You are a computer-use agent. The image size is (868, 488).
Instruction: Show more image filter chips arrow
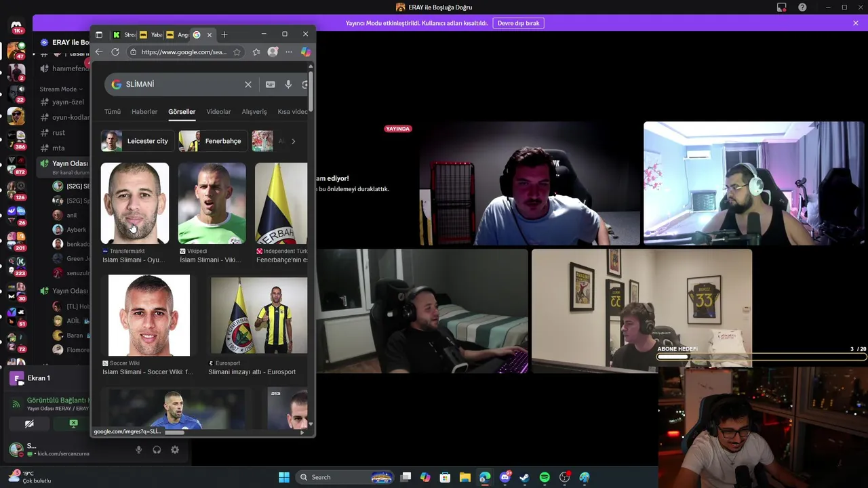[293, 141]
